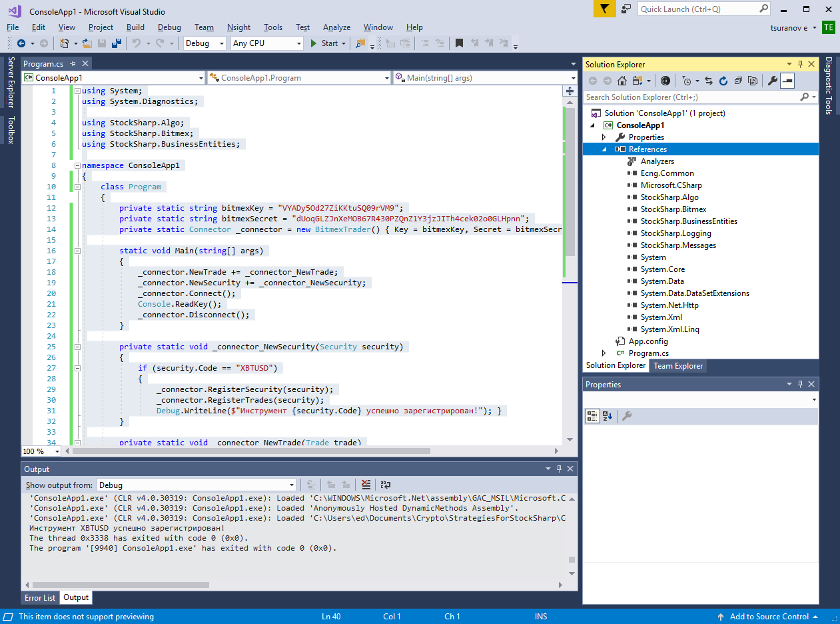Open the Toolbox side tab

pos(11,130)
